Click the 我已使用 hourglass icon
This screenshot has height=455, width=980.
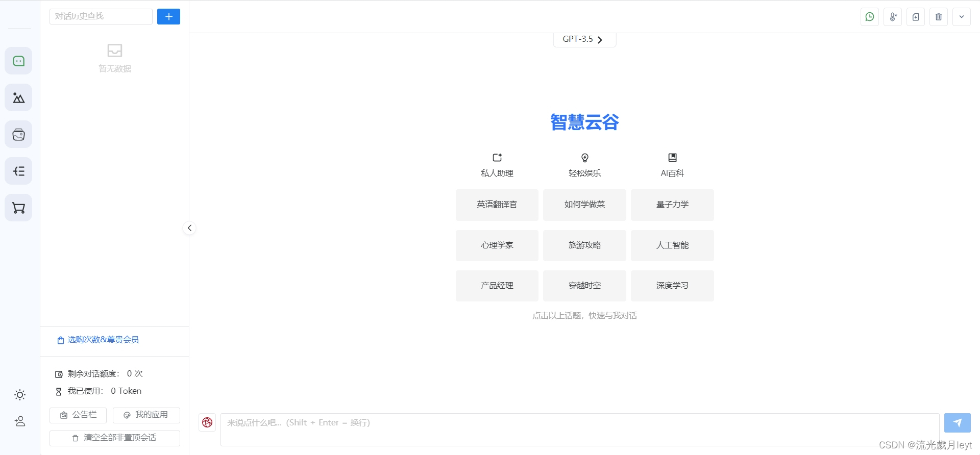(59, 392)
